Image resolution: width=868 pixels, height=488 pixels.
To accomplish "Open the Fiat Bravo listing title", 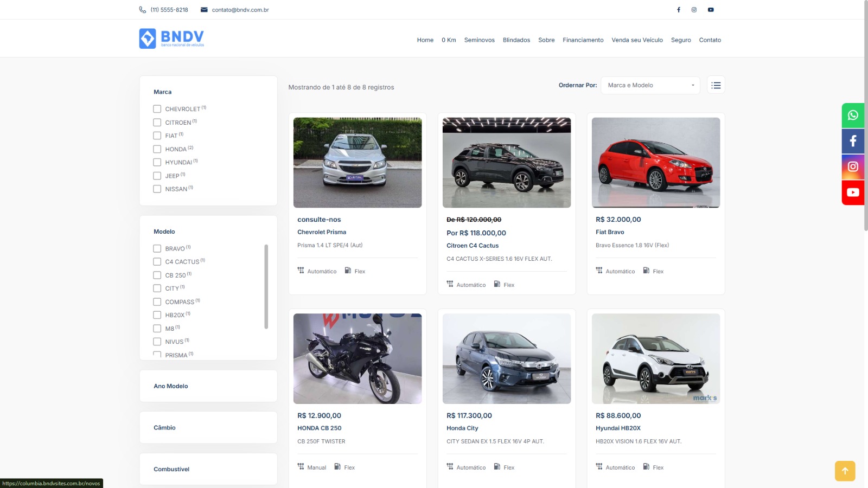I will [x=610, y=232].
